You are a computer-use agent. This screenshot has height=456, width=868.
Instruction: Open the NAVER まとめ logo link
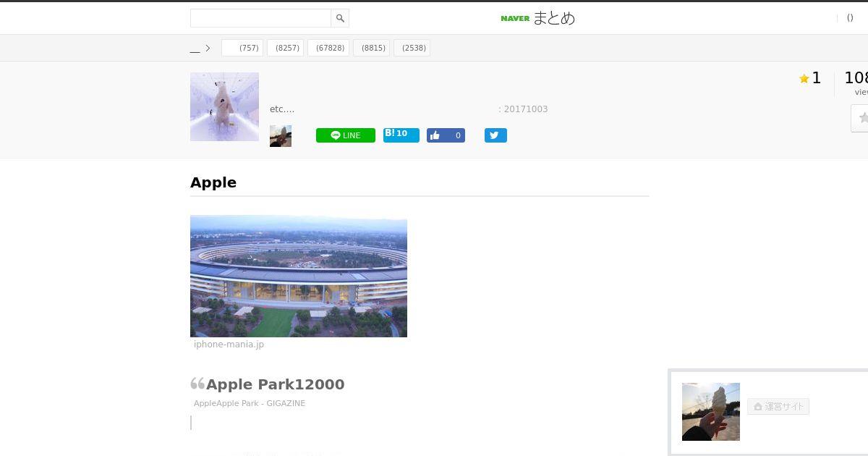(x=537, y=18)
